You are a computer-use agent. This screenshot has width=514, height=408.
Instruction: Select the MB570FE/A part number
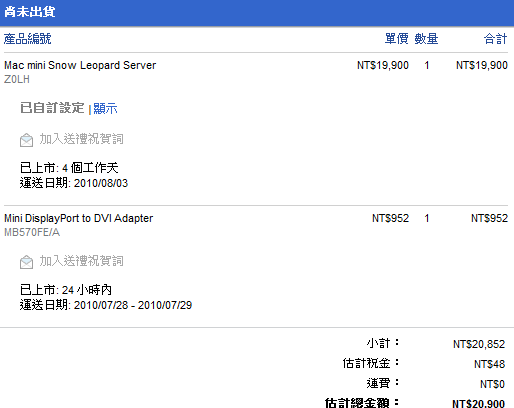(32, 232)
